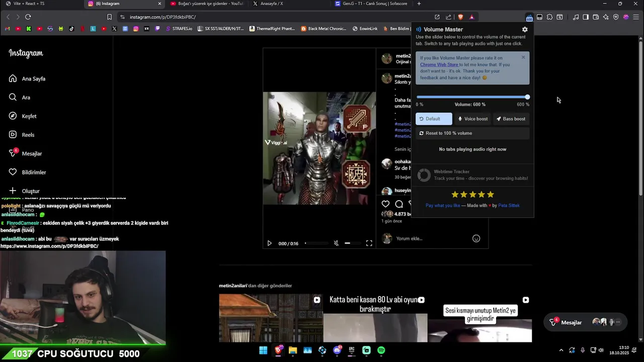Screen dimensions: 644x362
Task: Open the EowinLink bookmark
Action: pyautogui.click(x=365, y=29)
